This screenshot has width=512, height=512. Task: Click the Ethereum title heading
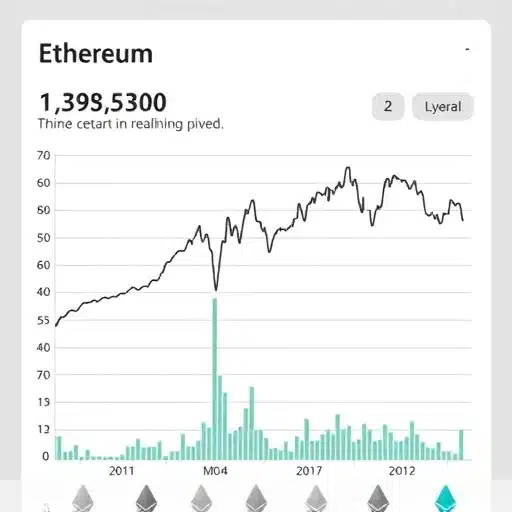[96, 53]
